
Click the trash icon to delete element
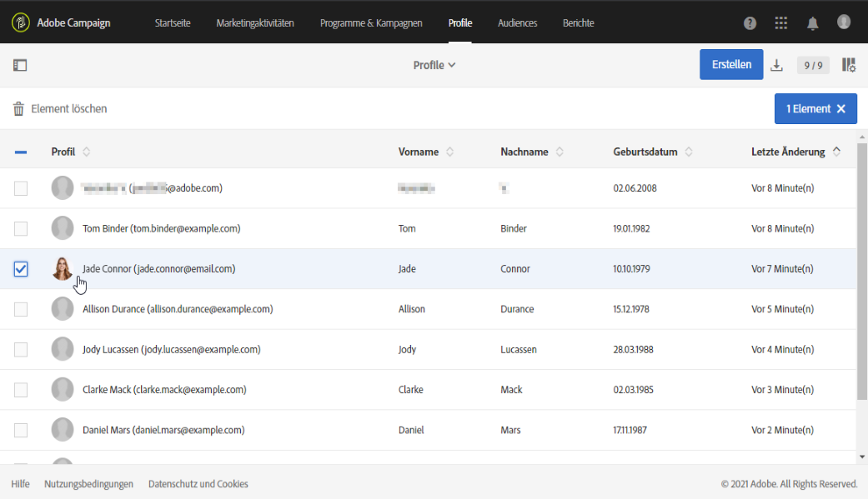(x=18, y=109)
